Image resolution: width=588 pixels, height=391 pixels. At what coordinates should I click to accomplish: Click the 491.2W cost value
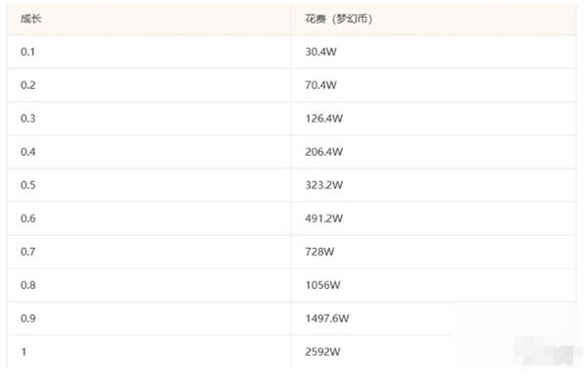(x=324, y=219)
